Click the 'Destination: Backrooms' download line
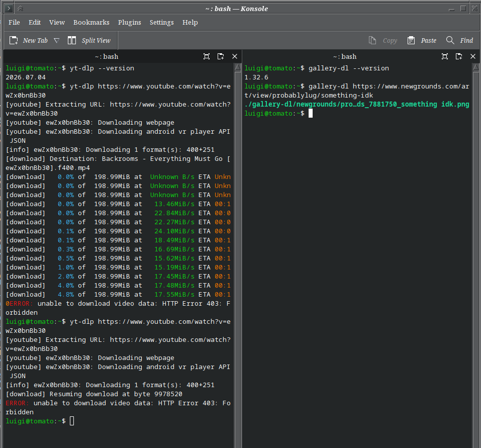The height and width of the screenshot is (448, 481). pos(118,163)
